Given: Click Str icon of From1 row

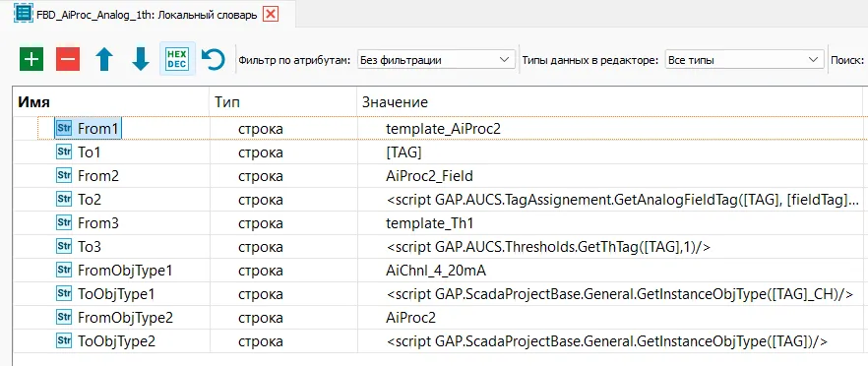Looking at the screenshot, I should 65,129.
